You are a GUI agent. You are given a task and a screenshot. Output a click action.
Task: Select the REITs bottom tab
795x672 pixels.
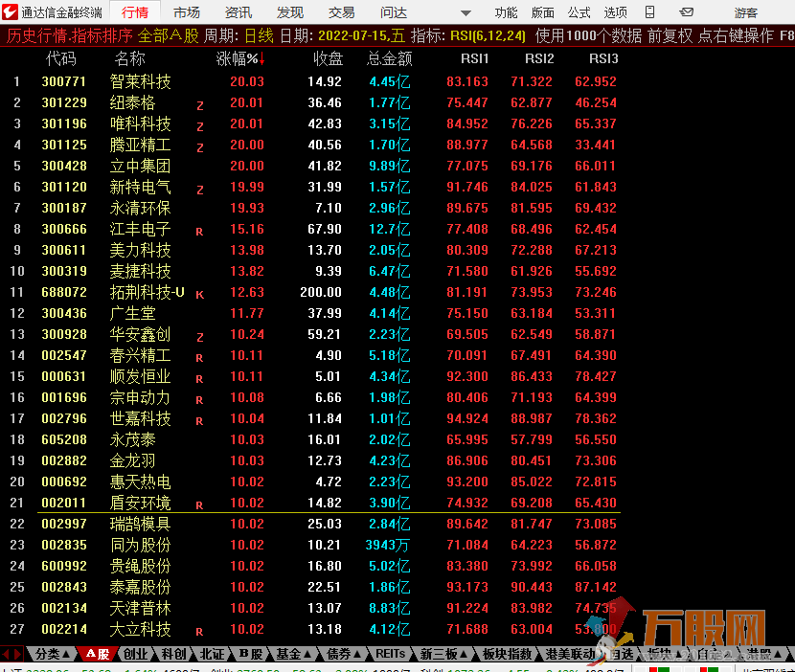pos(391,654)
